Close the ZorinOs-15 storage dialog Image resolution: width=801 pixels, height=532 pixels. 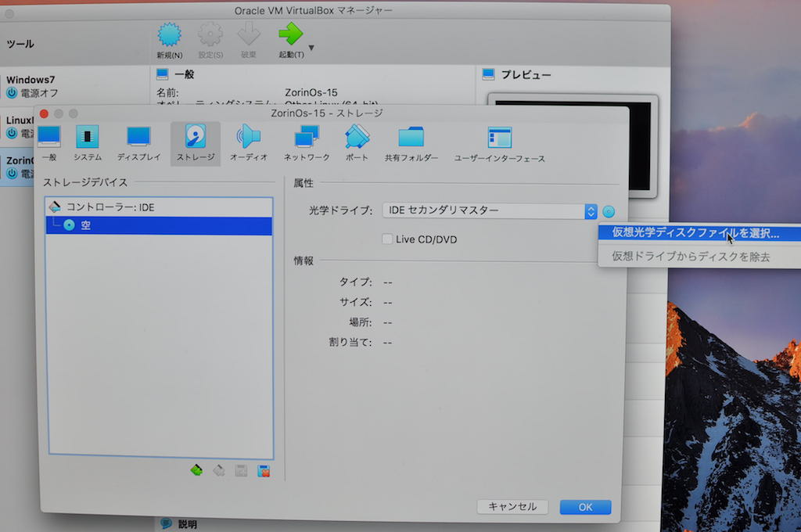44,113
